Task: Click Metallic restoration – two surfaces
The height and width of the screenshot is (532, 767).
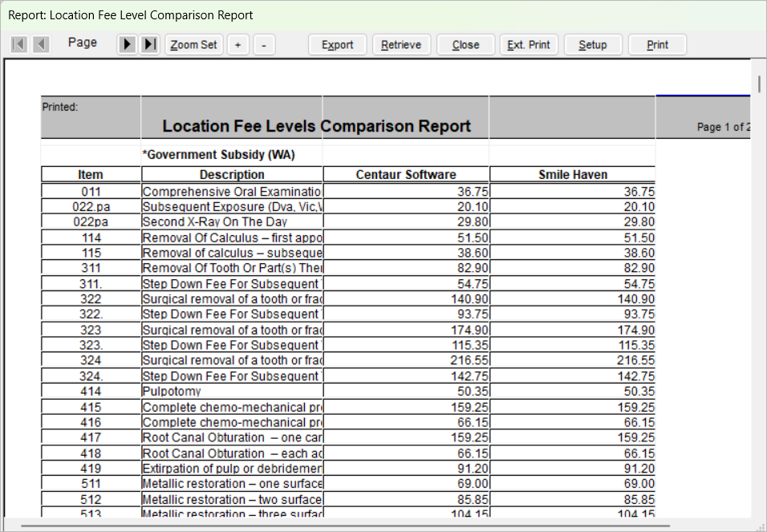Action: point(232,499)
